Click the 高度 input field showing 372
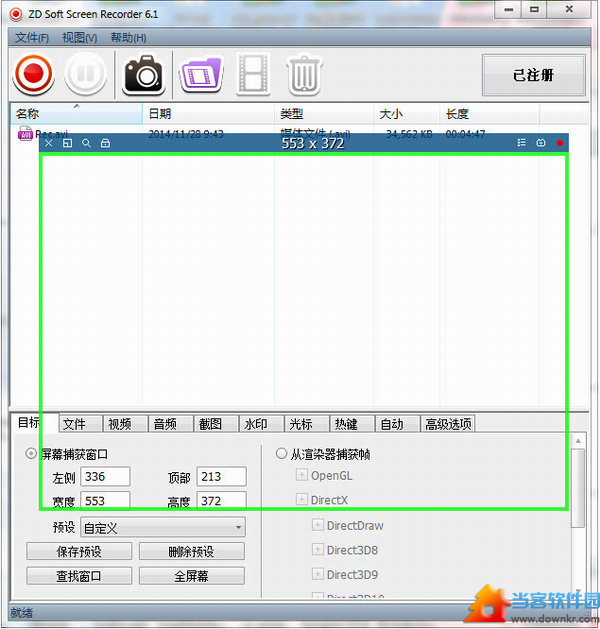 [221, 500]
